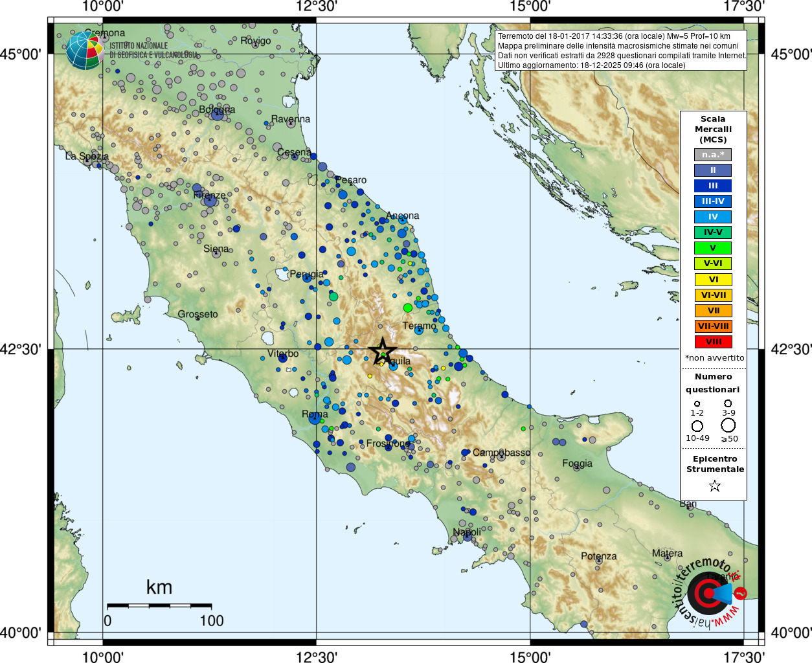Image resolution: width=812 pixels, height=663 pixels.
Task: Click the Frosinone city label
Action: tap(388, 444)
